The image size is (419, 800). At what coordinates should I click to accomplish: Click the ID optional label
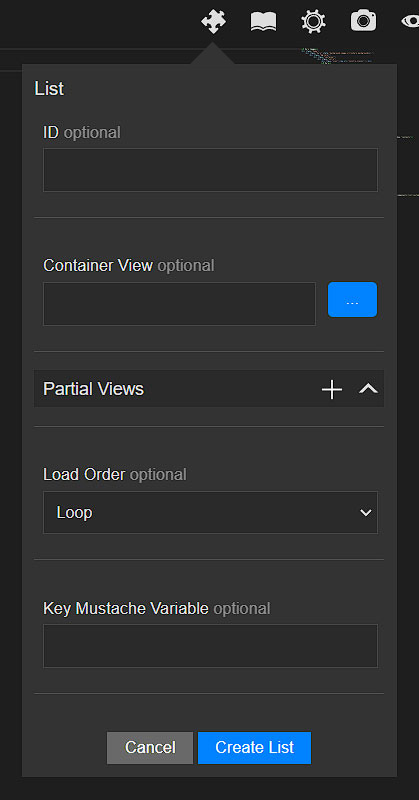[82, 132]
